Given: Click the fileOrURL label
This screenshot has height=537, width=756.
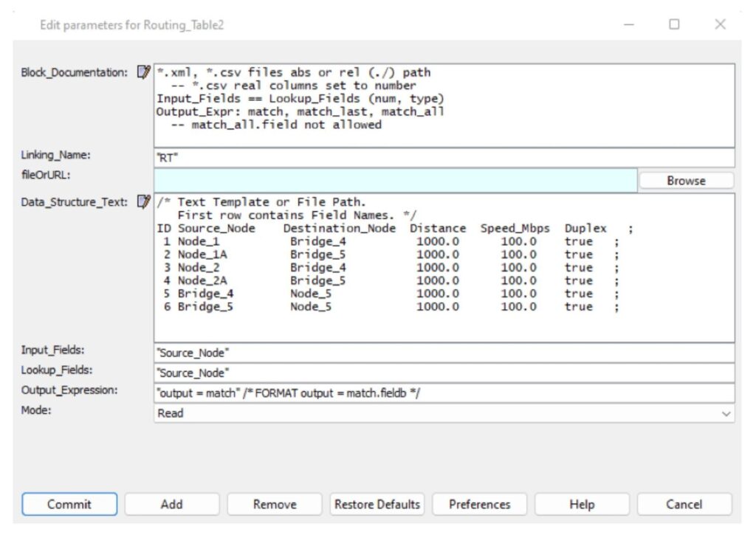Looking at the screenshot, I should [x=46, y=175].
